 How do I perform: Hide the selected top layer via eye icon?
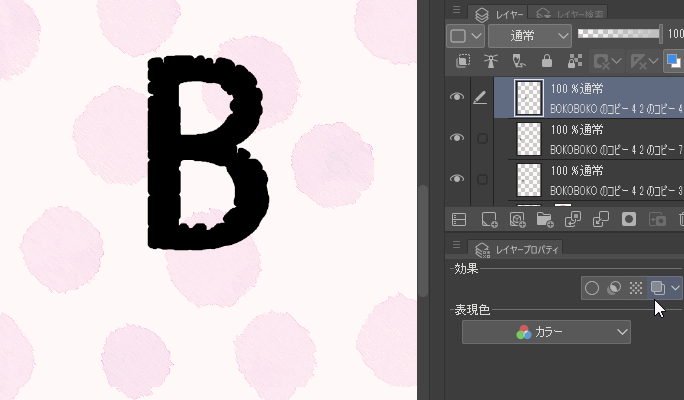coord(457,97)
